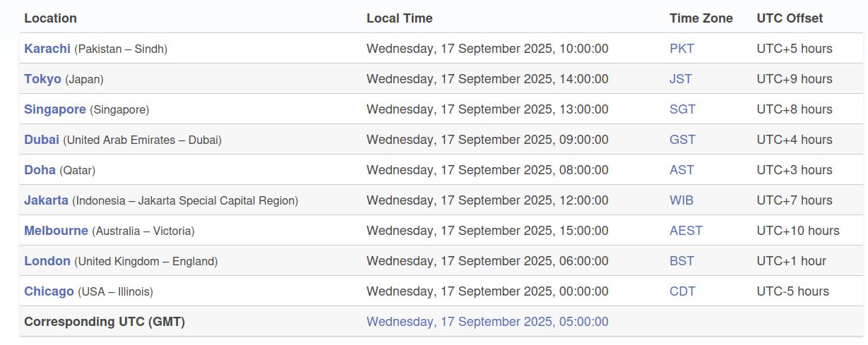
Task: Open the Chicago location link
Action: pyautogui.click(x=49, y=291)
